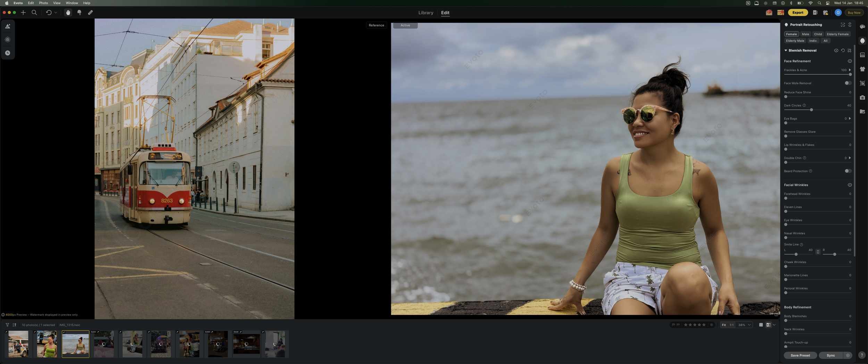The width and height of the screenshot is (868, 364).
Task: Expand Double Chin options arrow
Action: click(x=850, y=158)
